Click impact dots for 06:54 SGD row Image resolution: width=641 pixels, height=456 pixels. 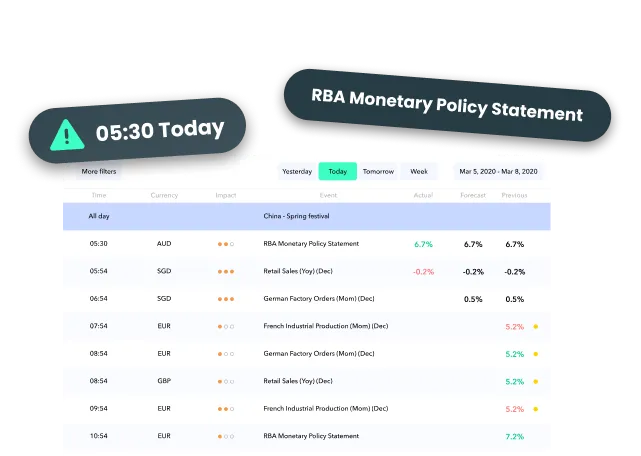tap(225, 299)
